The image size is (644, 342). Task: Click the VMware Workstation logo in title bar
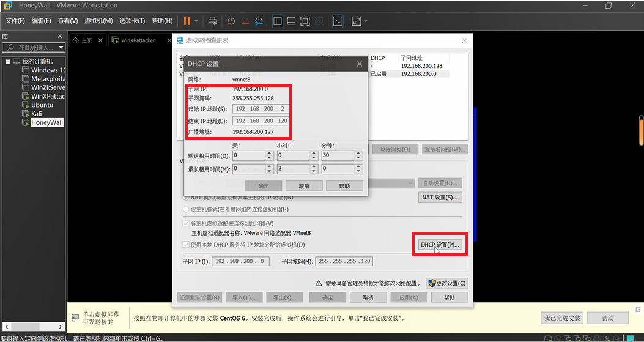tap(8, 6)
